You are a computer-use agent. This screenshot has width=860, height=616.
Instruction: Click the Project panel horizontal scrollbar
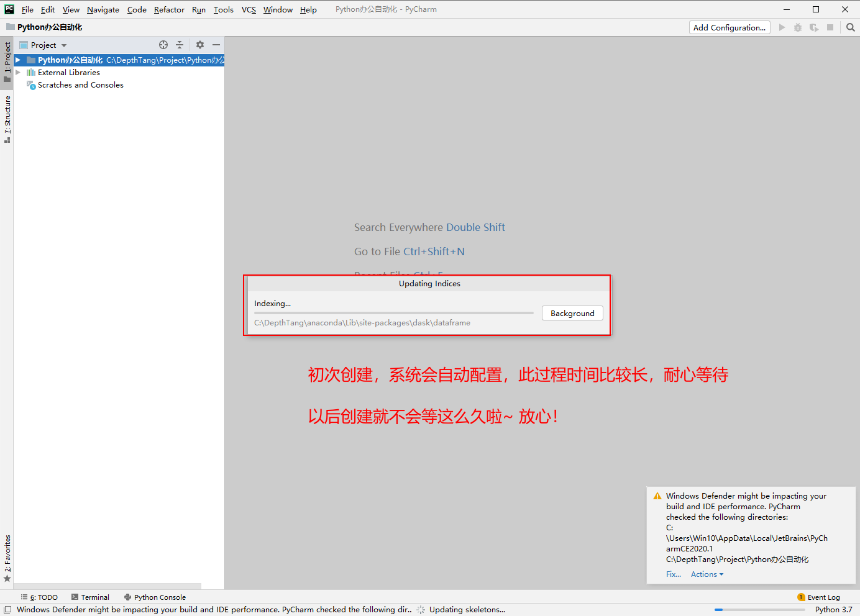tap(107, 586)
